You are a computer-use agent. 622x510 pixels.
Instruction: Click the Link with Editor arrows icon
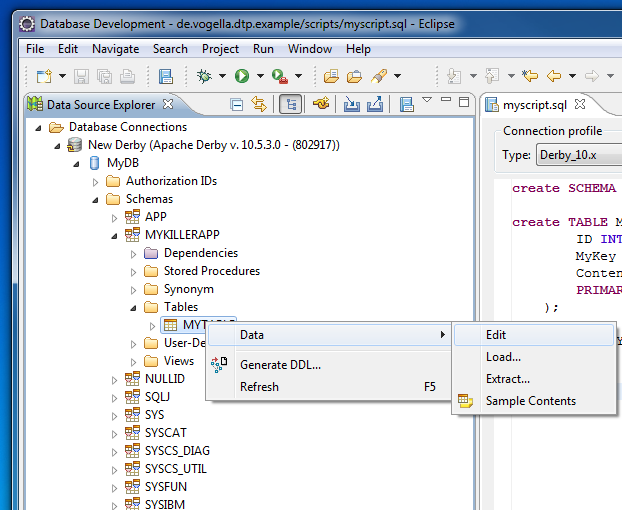(260, 104)
